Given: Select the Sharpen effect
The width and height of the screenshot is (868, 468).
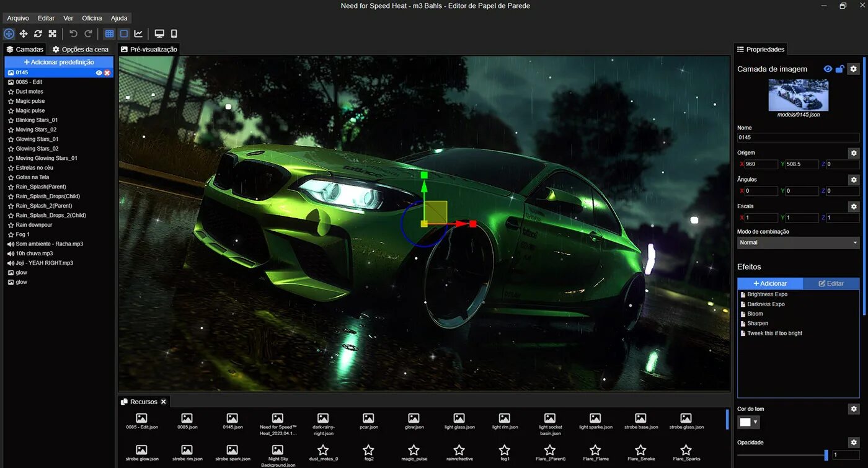Looking at the screenshot, I should 799,324.
